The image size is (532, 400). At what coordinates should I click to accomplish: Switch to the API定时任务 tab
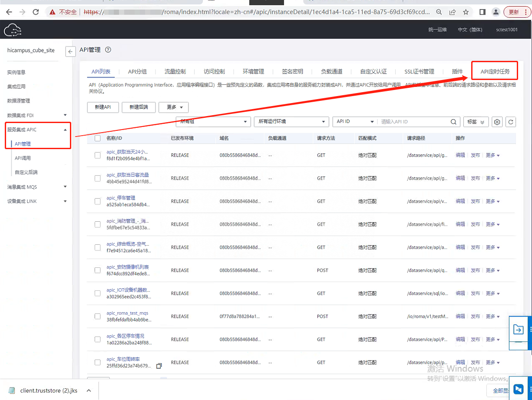(495, 72)
